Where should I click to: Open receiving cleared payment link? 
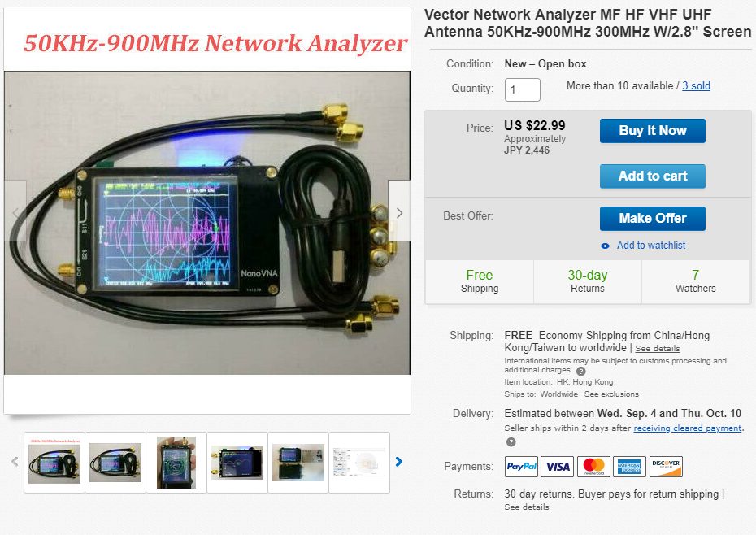pyautogui.click(x=687, y=428)
